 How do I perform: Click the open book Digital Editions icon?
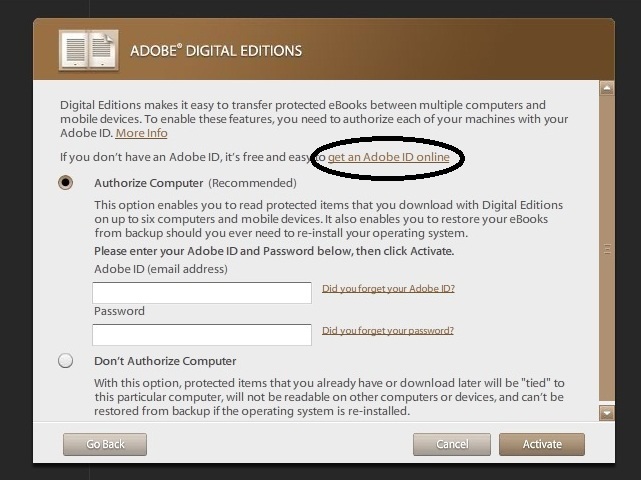point(89,50)
